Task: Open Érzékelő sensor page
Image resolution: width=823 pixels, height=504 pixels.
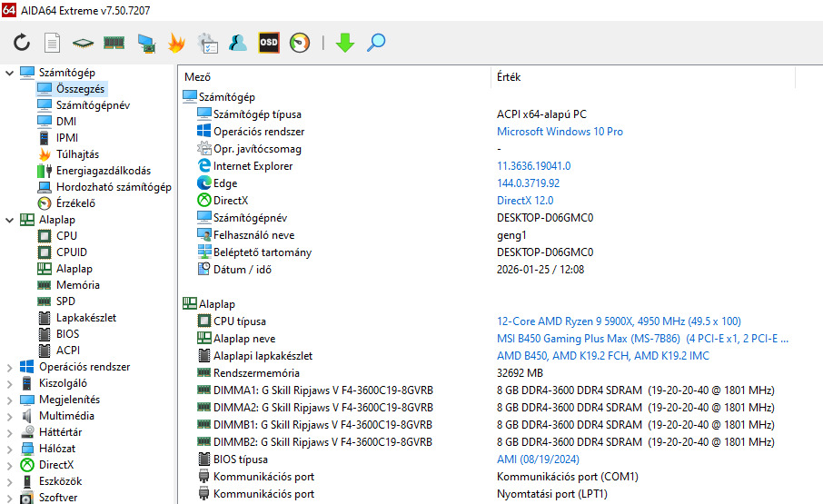Action: pos(75,203)
